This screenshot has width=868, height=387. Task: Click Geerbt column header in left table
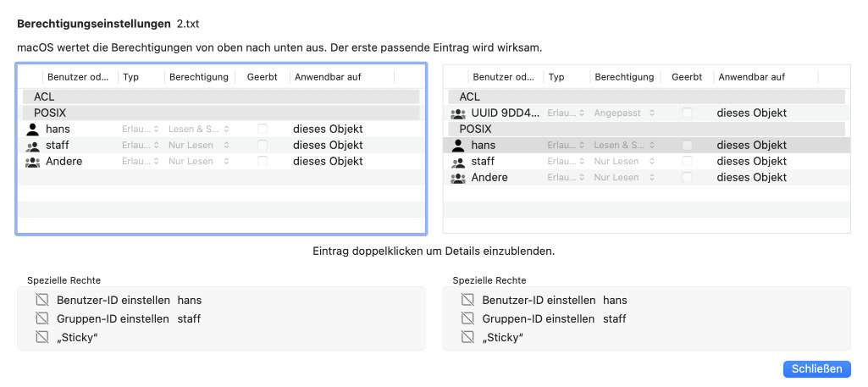tap(263, 77)
